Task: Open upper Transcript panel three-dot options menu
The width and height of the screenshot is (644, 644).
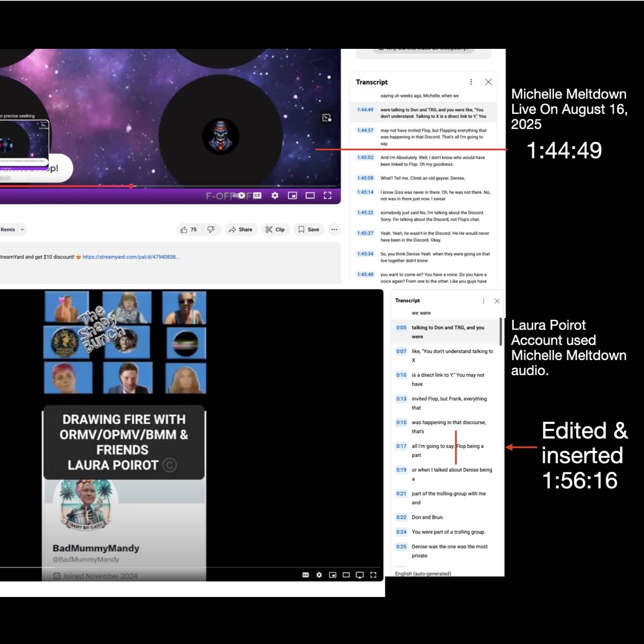Action: pos(471,82)
